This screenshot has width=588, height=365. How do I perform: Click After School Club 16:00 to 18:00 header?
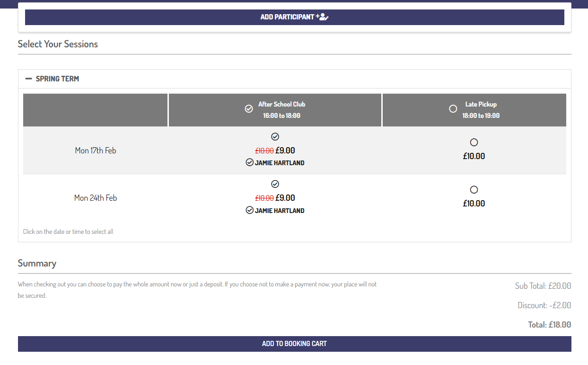coord(281,110)
